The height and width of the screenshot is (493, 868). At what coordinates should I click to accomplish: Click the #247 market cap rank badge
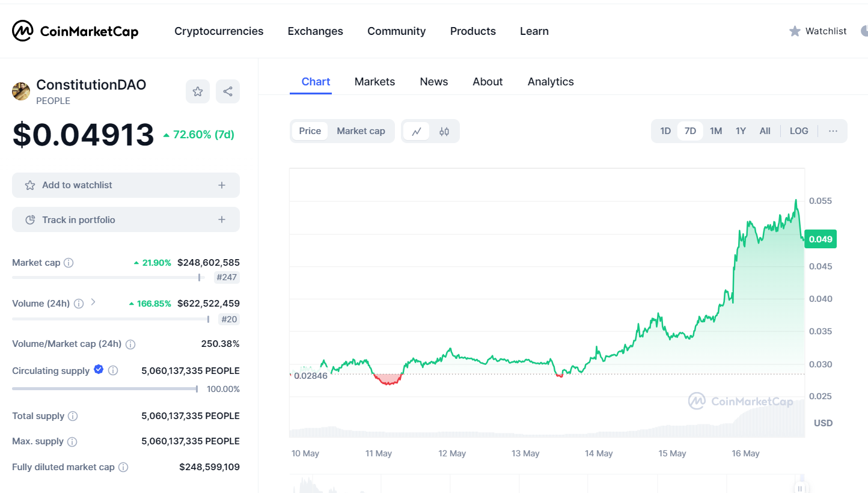(227, 277)
